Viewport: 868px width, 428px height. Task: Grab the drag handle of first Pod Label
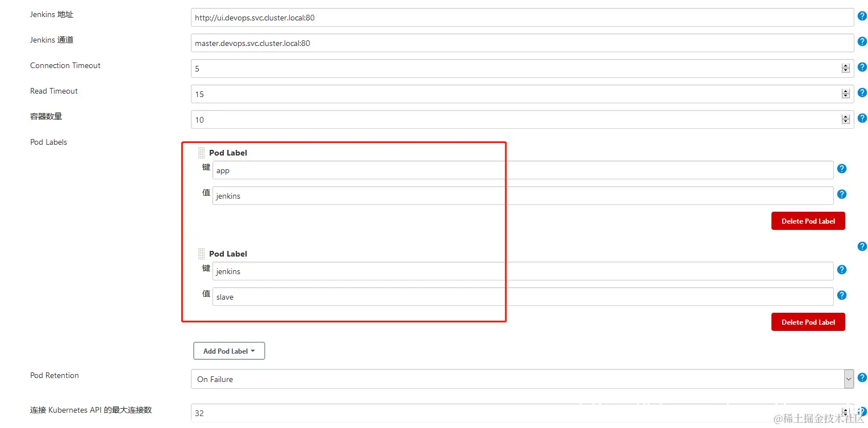pos(201,153)
